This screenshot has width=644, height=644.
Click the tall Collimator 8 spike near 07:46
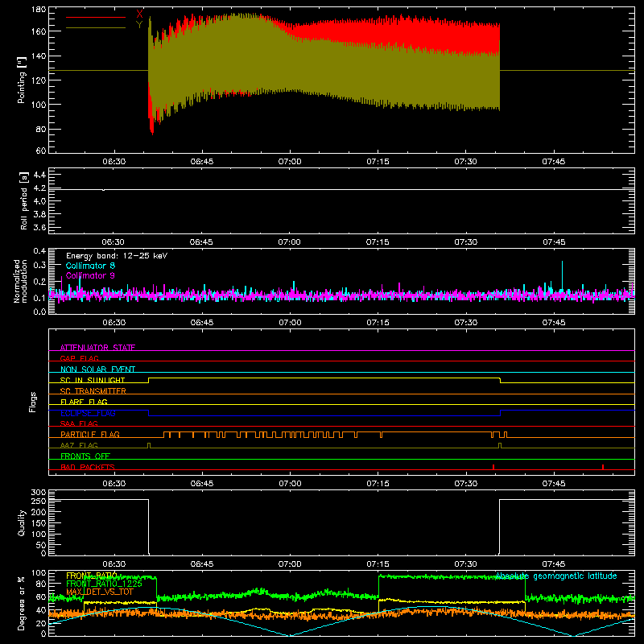pos(562,275)
